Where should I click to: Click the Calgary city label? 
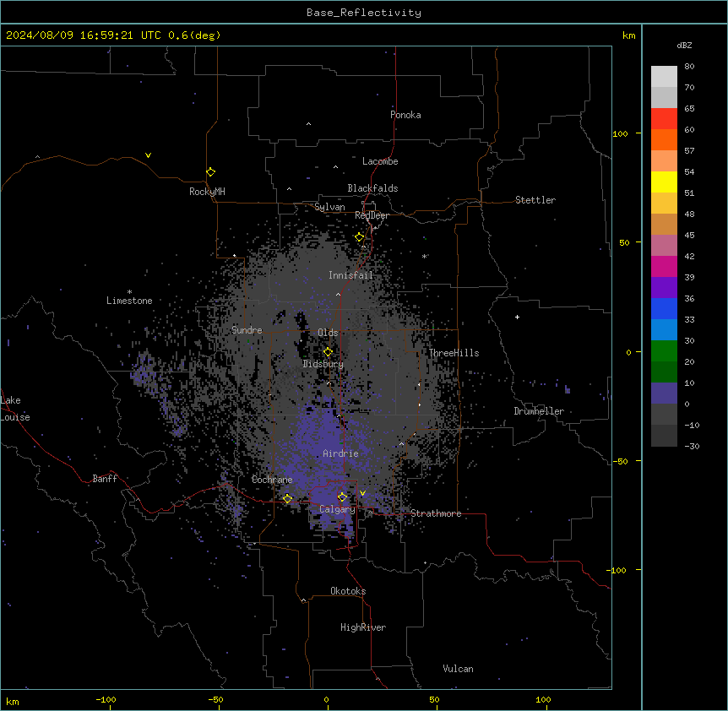click(x=337, y=509)
